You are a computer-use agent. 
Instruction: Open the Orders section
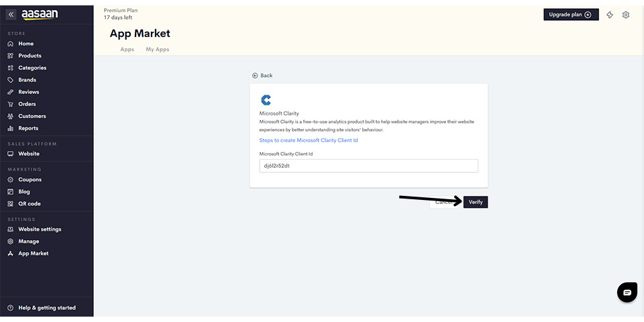[x=27, y=104]
